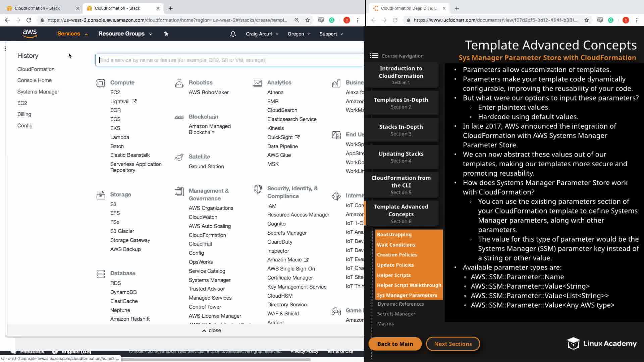Click the Back to Main button
Image resolution: width=644 pixels, height=362 pixels.
[x=395, y=344]
